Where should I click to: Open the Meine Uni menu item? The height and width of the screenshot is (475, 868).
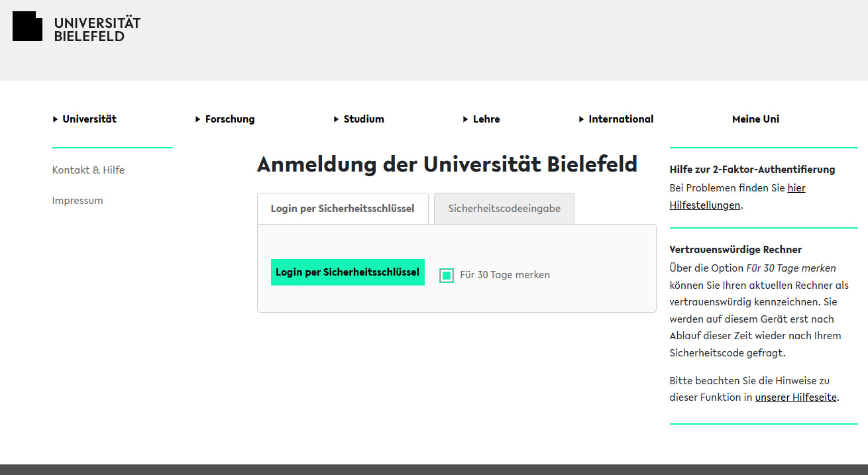[755, 119]
